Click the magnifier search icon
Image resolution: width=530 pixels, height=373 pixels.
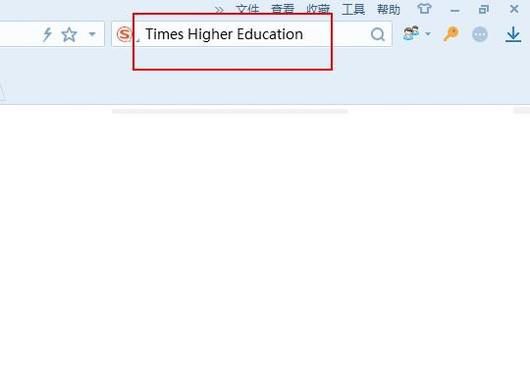[378, 34]
